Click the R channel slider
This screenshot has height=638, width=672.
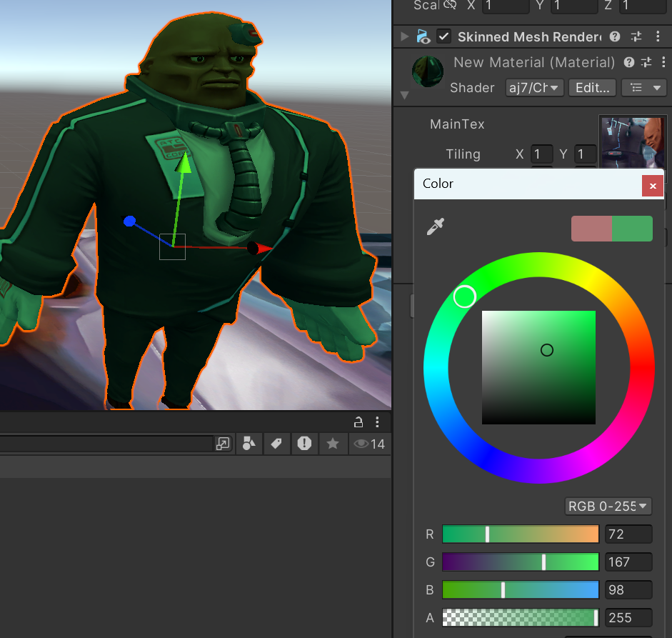tap(521, 534)
